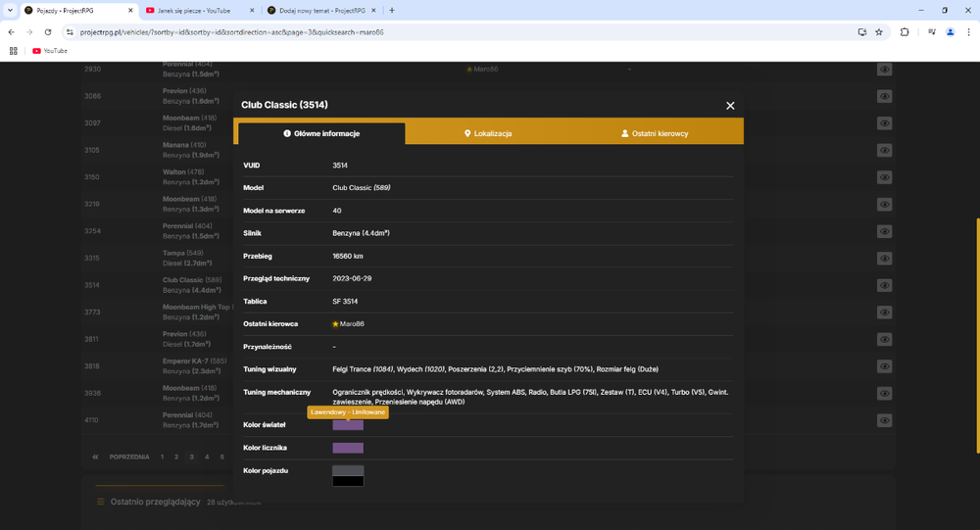
Task: Open the tab search dropdown arrow
Action: point(10,10)
